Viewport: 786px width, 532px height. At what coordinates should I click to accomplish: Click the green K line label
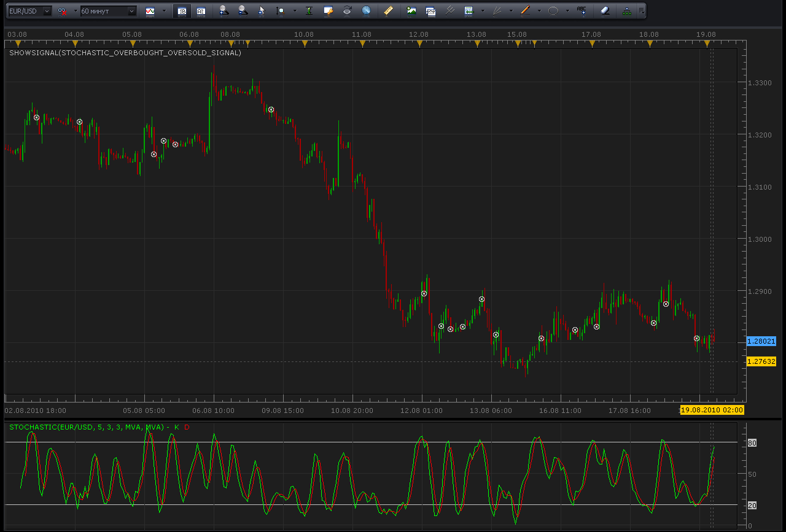(x=177, y=427)
